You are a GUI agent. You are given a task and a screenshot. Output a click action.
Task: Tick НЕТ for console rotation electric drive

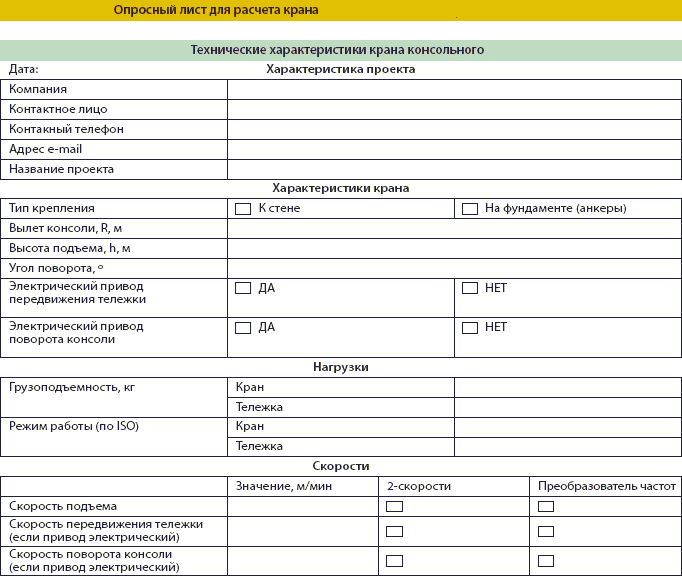pyautogui.click(x=470, y=328)
